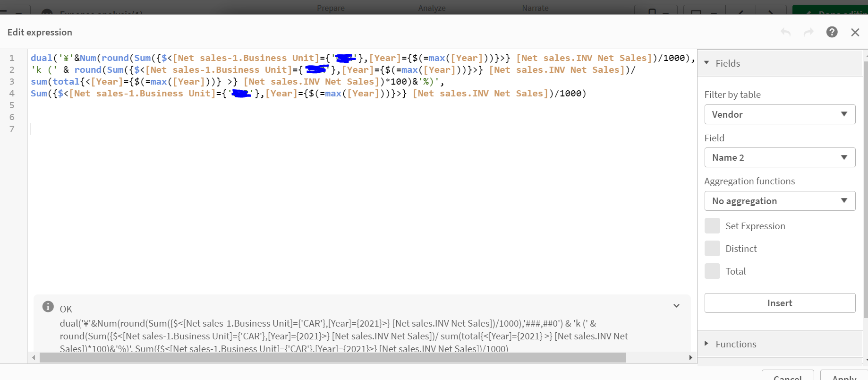Click the Insert button

(x=780, y=303)
